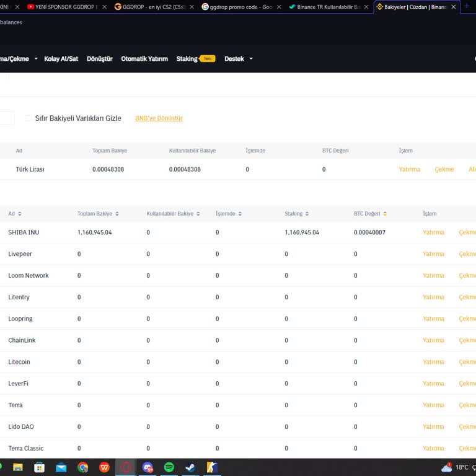Select ChainLink asset name
The image size is (476, 476).
(x=22, y=340)
